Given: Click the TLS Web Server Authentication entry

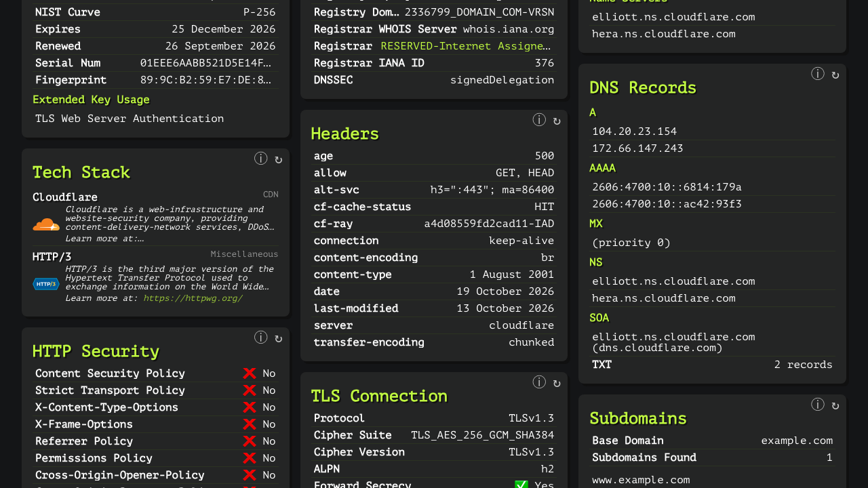Looking at the screenshot, I should (x=130, y=119).
